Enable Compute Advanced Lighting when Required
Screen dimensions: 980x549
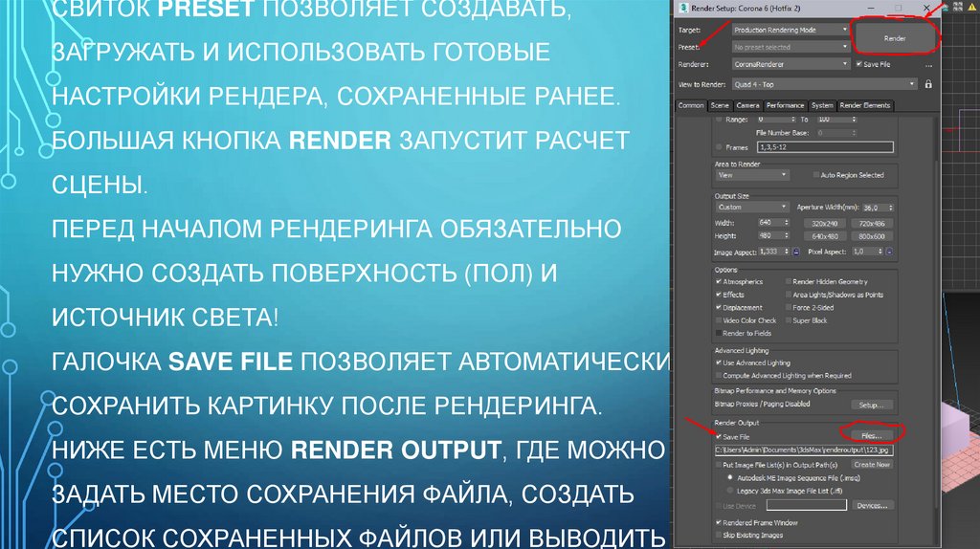click(719, 376)
